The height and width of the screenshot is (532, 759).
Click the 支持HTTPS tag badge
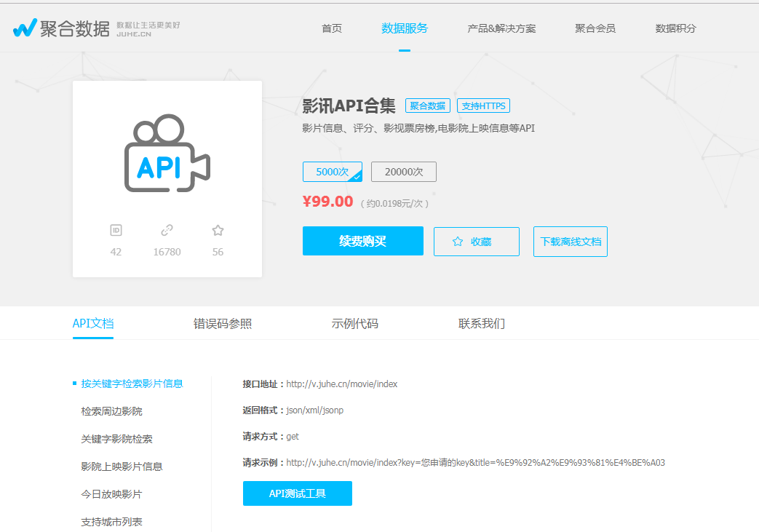(484, 106)
